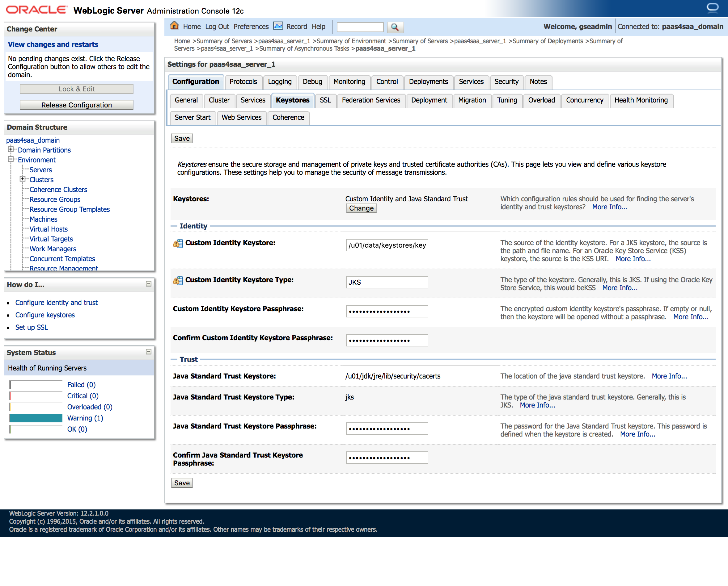Switch to the Security tab
Image resolution: width=728 pixels, height=586 pixels.
pos(506,82)
